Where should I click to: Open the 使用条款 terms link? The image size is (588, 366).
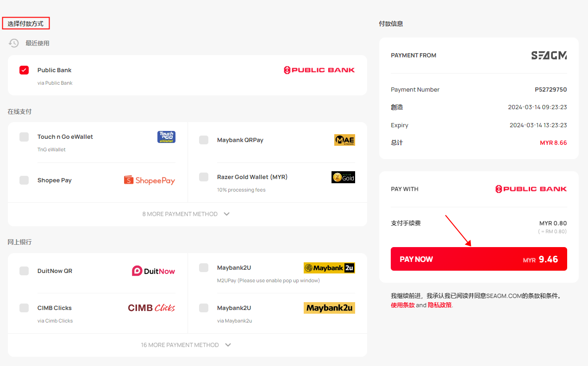point(403,305)
